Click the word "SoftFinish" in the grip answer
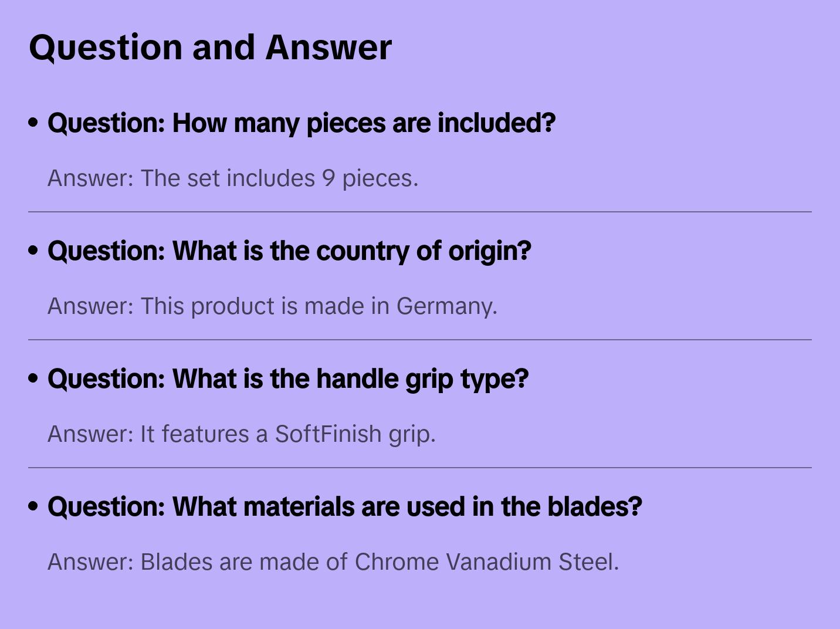 click(x=328, y=434)
